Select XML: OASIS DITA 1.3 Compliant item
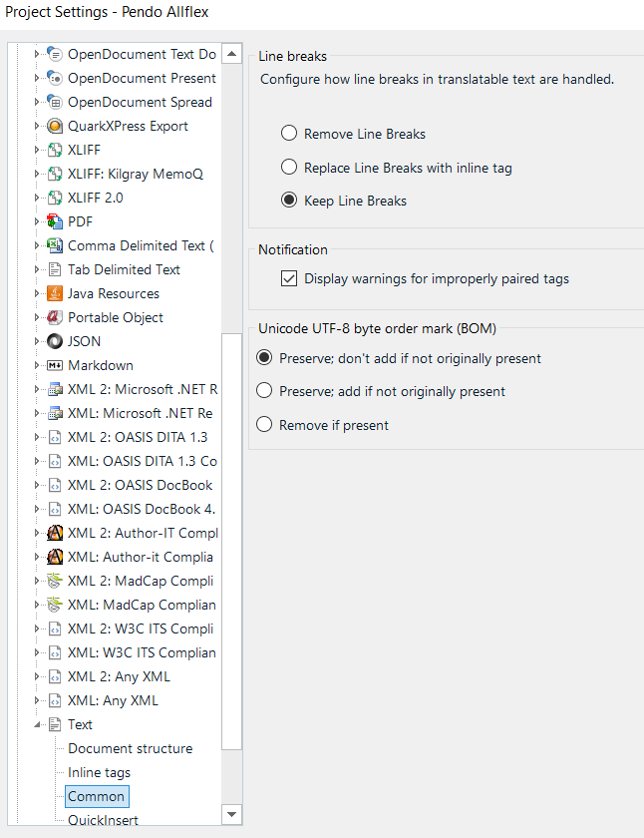 pyautogui.click(x=142, y=461)
